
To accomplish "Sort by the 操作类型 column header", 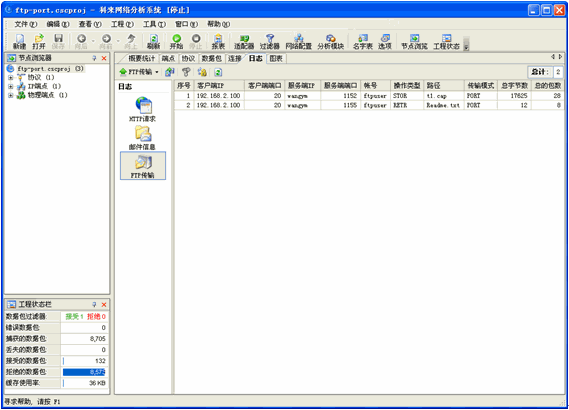I will click(x=407, y=86).
